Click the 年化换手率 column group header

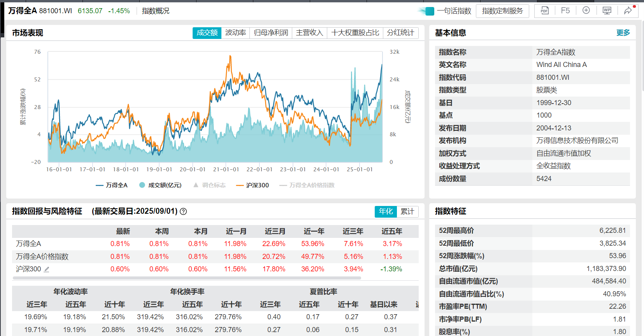click(187, 292)
